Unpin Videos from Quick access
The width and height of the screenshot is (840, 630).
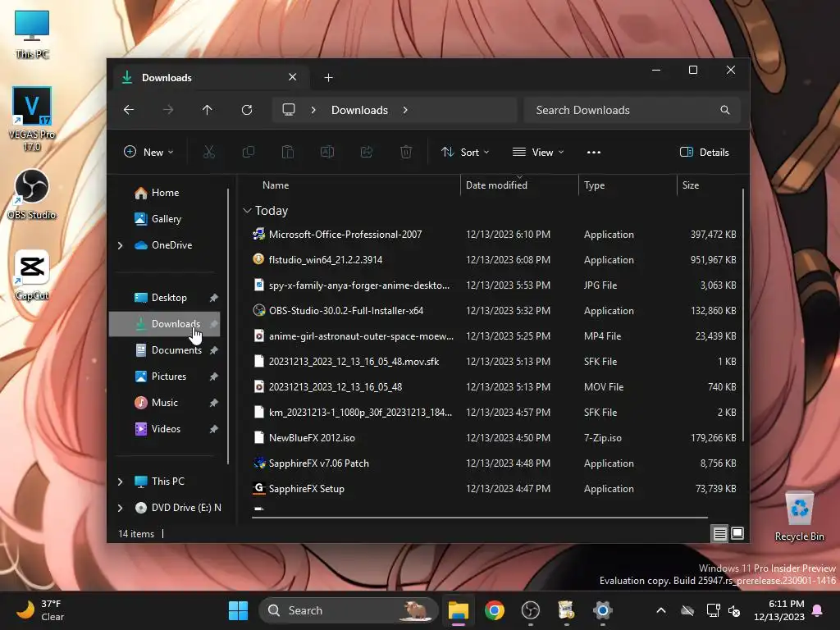point(214,429)
